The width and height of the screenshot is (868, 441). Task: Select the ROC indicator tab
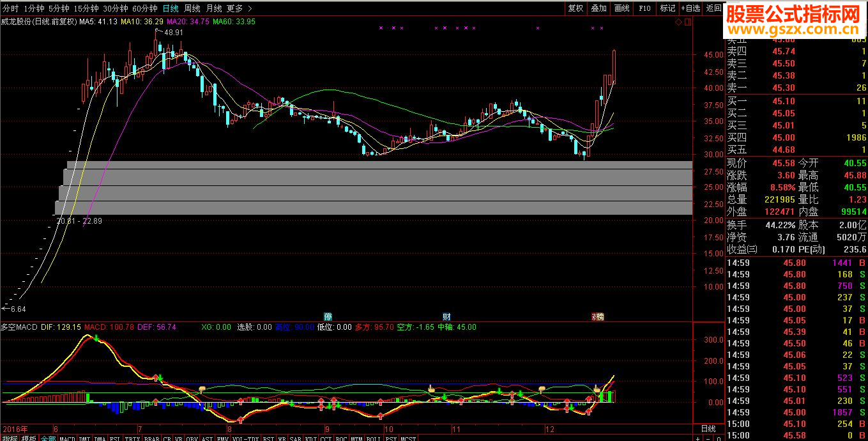(341, 437)
